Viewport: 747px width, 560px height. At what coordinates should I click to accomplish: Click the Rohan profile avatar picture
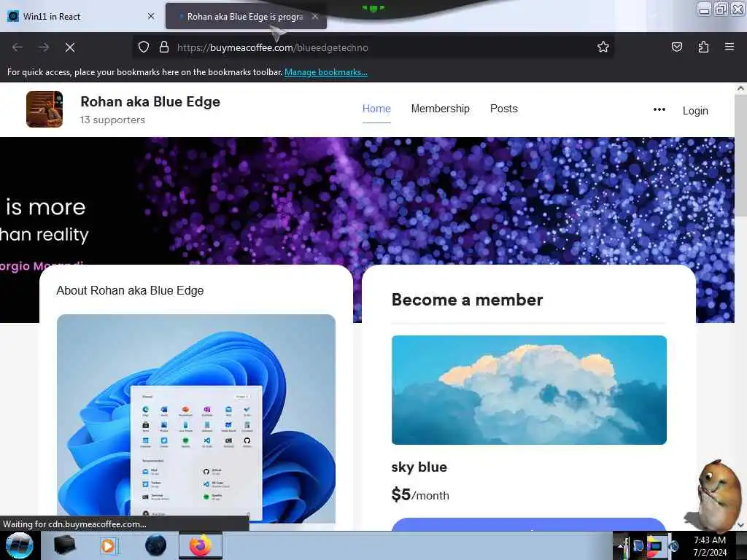click(44, 109)
